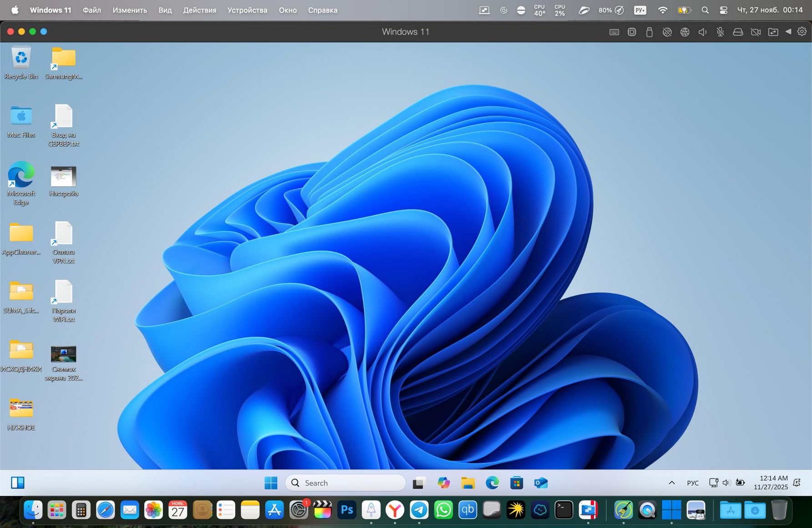
Task: Open Microsoft Store from the Windows taskbar
Action: 516,483
